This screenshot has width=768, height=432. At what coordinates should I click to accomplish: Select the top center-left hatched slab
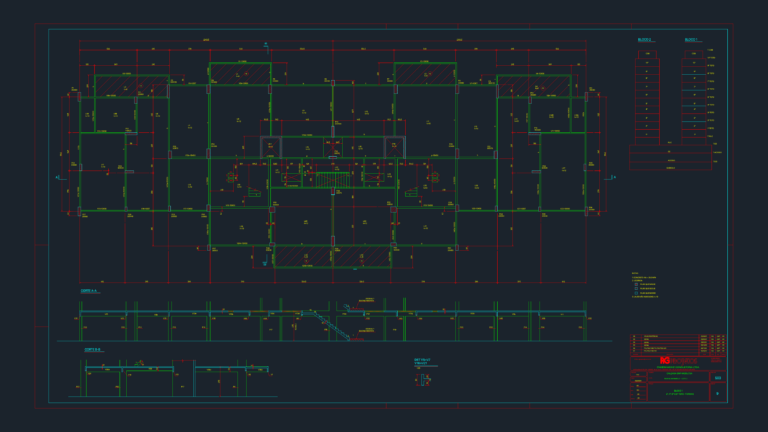coord(240,73)
